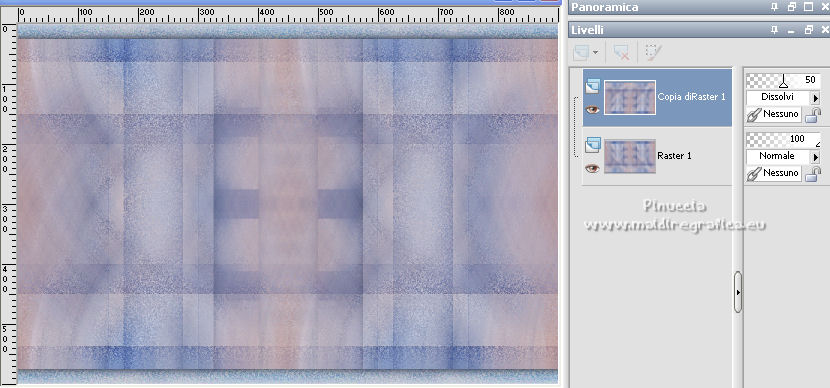Hide the Copia diRaster 1 layer
This screenshot has height=388, width=830.
coord(592,109)
